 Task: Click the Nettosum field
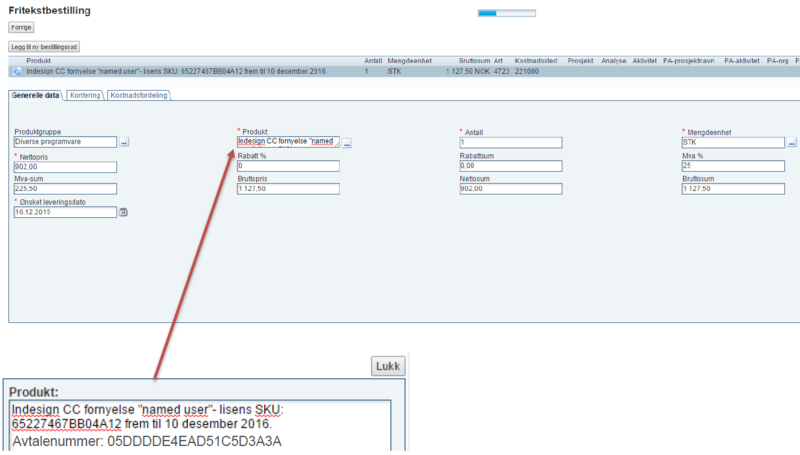(511, 189)
